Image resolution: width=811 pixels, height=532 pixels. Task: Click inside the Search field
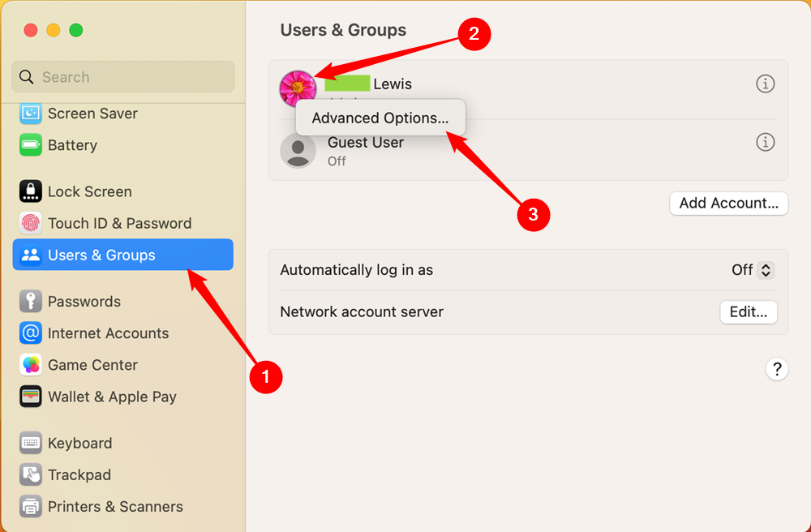[x=122, y=76]
